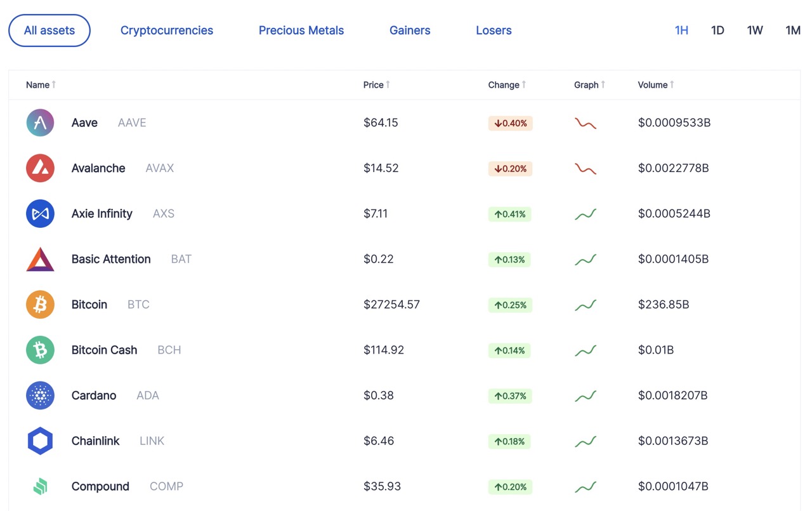Click the Bitcoin up 0.25% badge
Viewport: 812px width, 511px height.
pyautogui.click(x=509, y=305)
